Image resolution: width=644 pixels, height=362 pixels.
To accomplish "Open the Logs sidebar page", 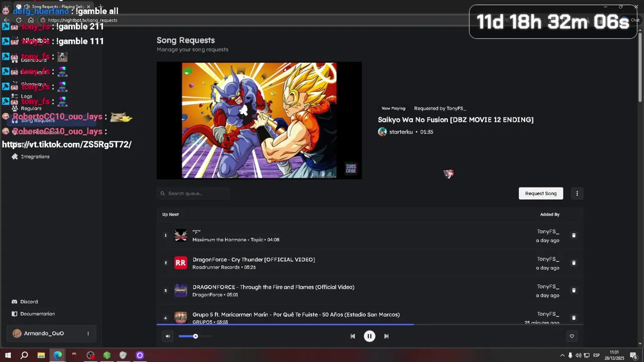I will (27, 97).
